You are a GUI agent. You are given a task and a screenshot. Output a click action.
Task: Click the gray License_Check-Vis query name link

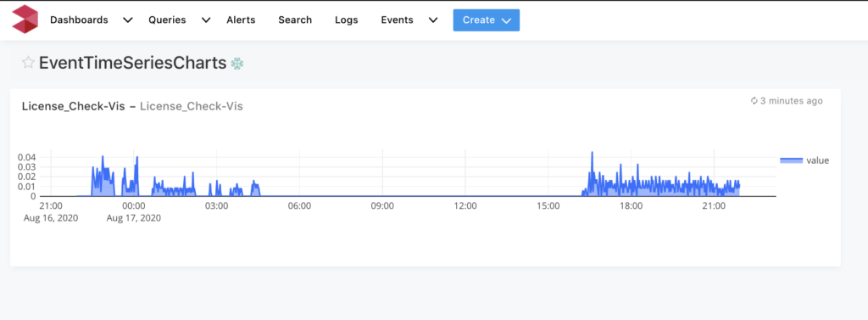pos(191,106)
